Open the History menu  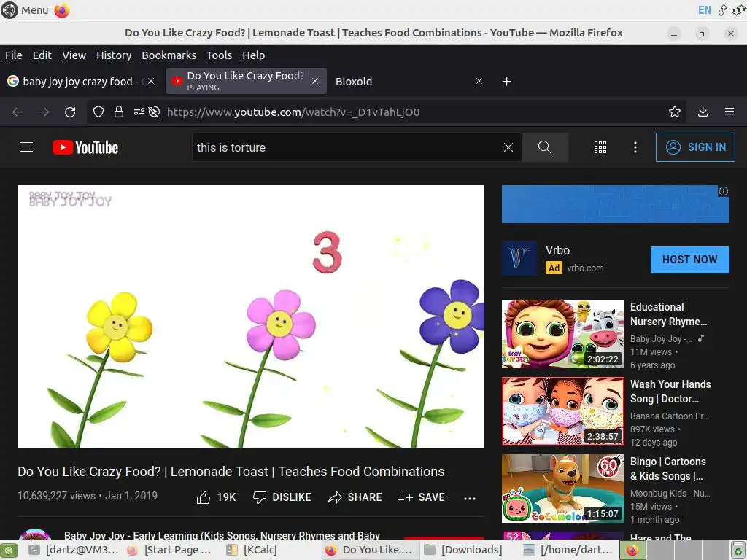pyautogui.click(x=114, y=55)
